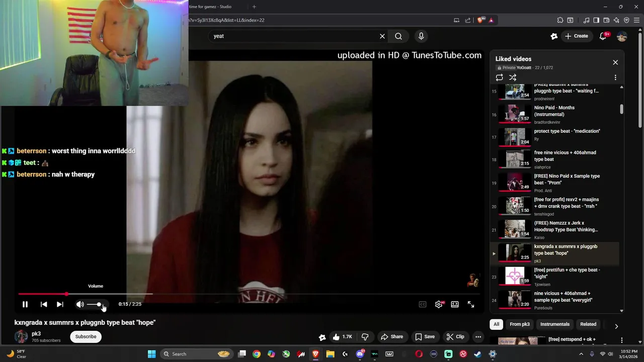644x362 pixels.
Task: Open more actions menu beside Clip
Action: [478, 337]
